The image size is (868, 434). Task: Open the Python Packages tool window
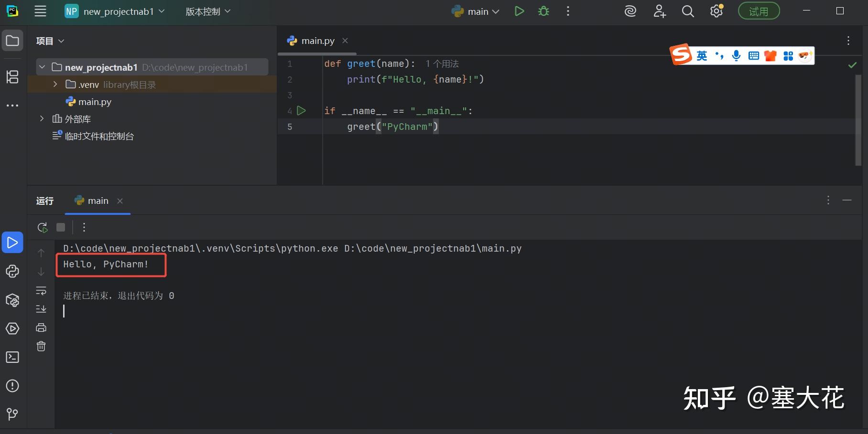pyautogui.click(x=12, y=300)
